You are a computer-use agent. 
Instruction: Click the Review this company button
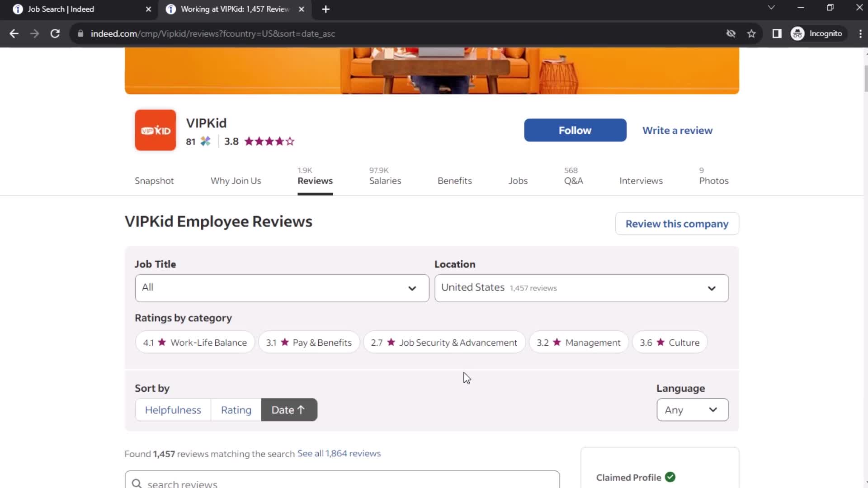point(677,224)
